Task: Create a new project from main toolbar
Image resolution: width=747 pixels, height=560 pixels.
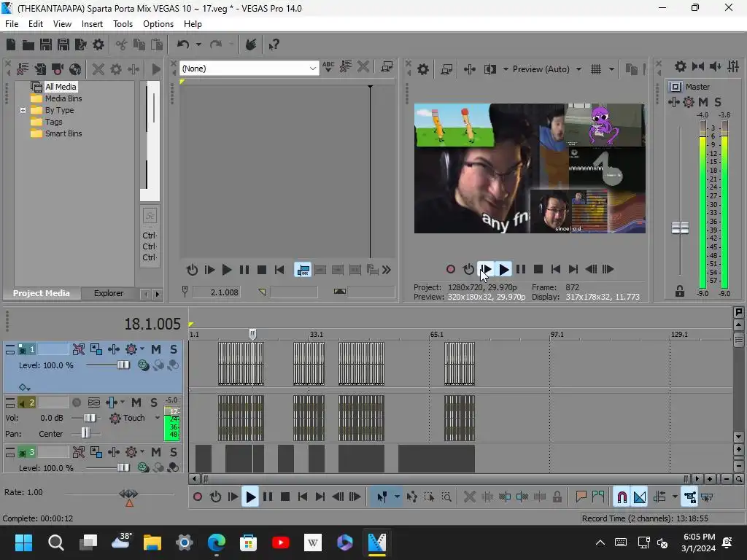Action: pyautogui.click(x=11, y=44)
